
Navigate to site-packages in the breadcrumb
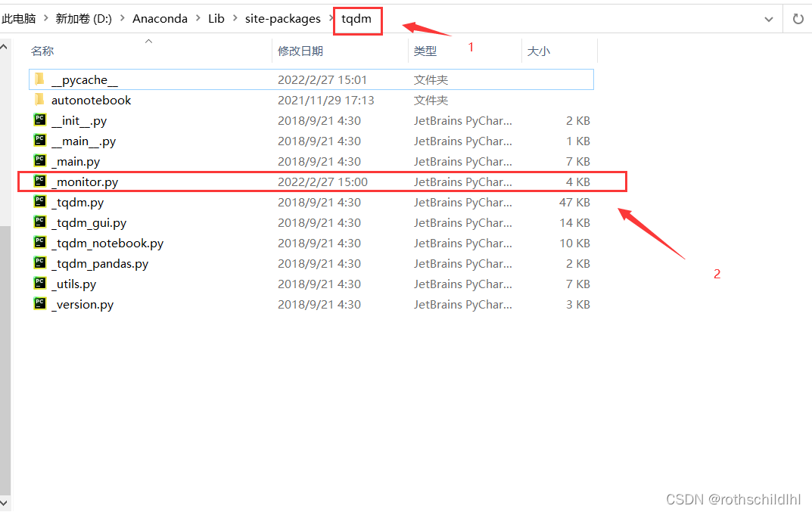(283, 19)
